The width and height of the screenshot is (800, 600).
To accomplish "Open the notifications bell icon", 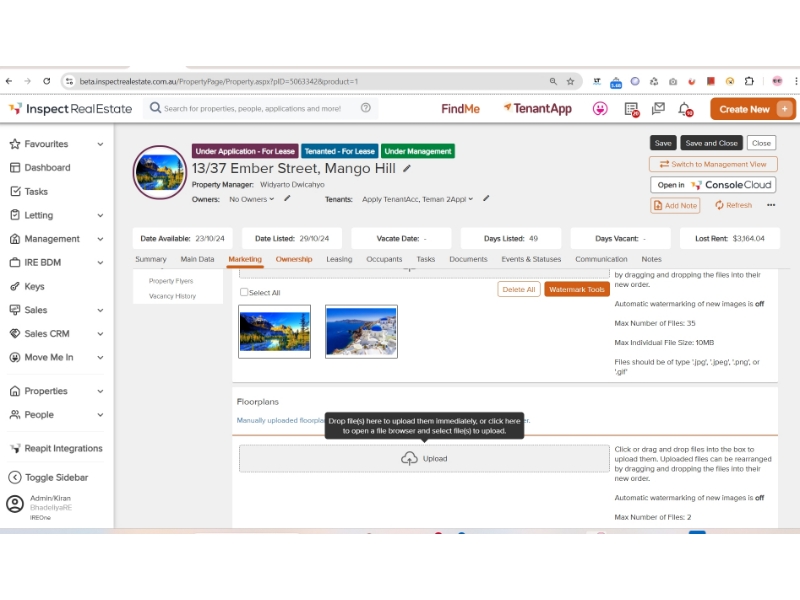I will 685,109.
